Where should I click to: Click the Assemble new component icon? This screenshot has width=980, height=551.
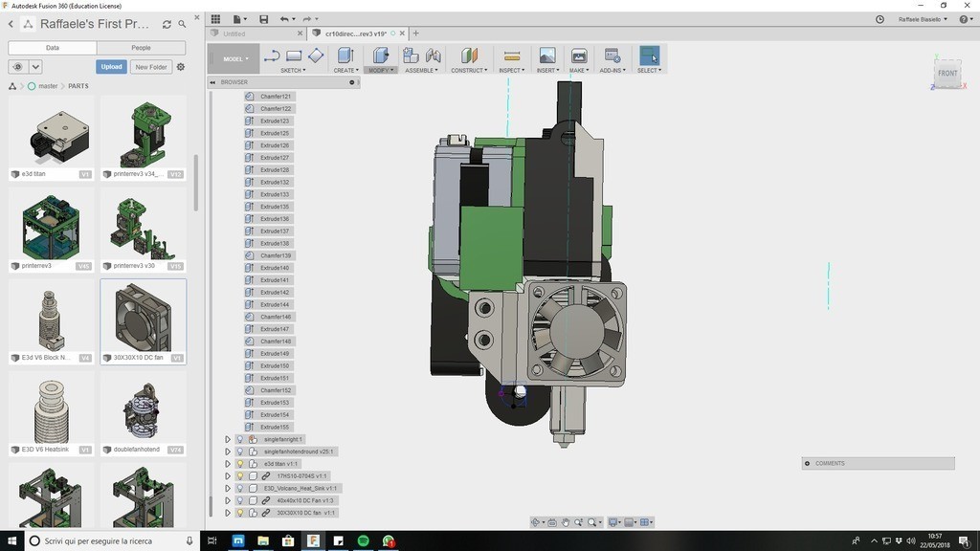click(411, 55)
